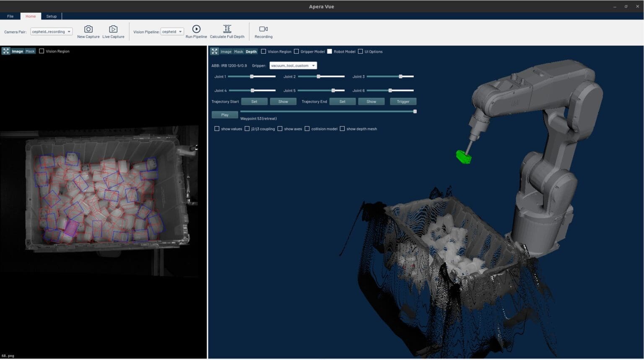This screenshot has width=644, height=360.
Task: Click the Trigger button
Action: (402, 101)
